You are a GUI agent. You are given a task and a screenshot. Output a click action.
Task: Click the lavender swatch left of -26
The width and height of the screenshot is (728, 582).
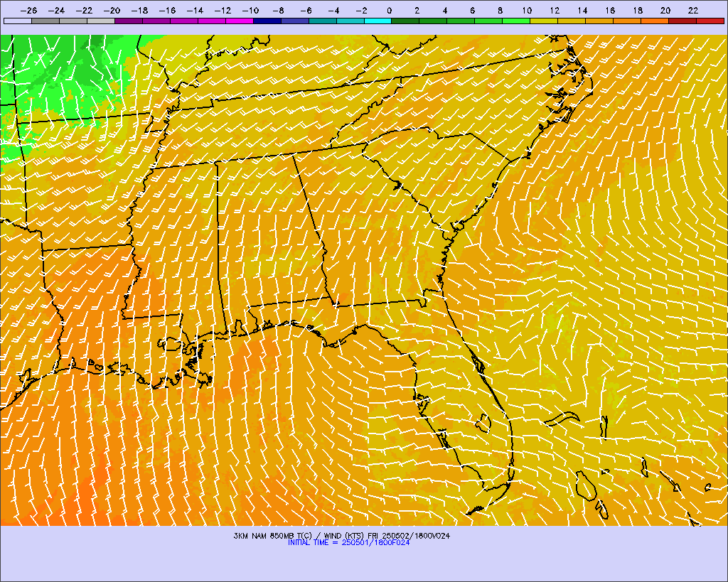(18, 21)
